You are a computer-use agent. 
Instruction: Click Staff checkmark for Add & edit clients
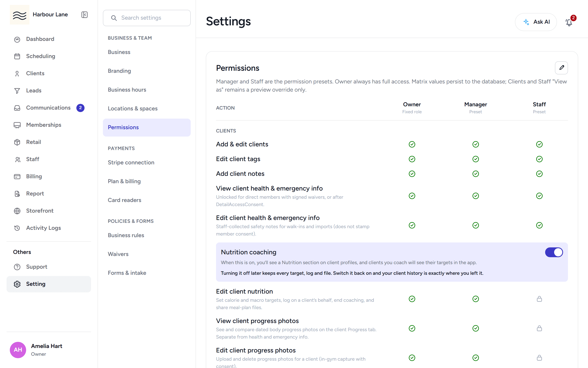tap(539, 144)
